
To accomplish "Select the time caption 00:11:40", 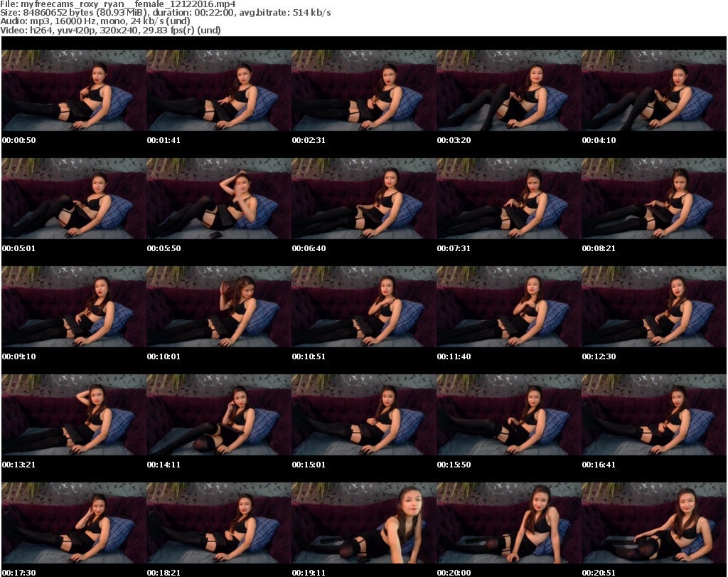I will [x=454, y=356].
